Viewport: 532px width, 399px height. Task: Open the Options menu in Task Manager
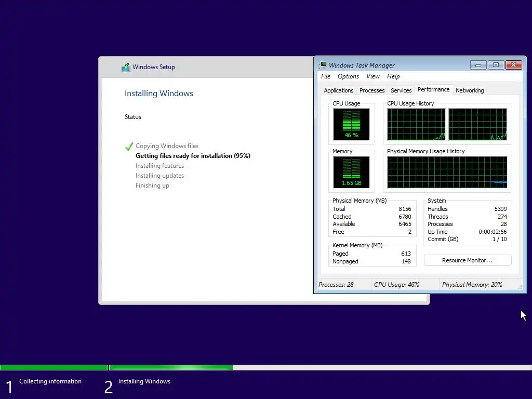pos(348,76)
